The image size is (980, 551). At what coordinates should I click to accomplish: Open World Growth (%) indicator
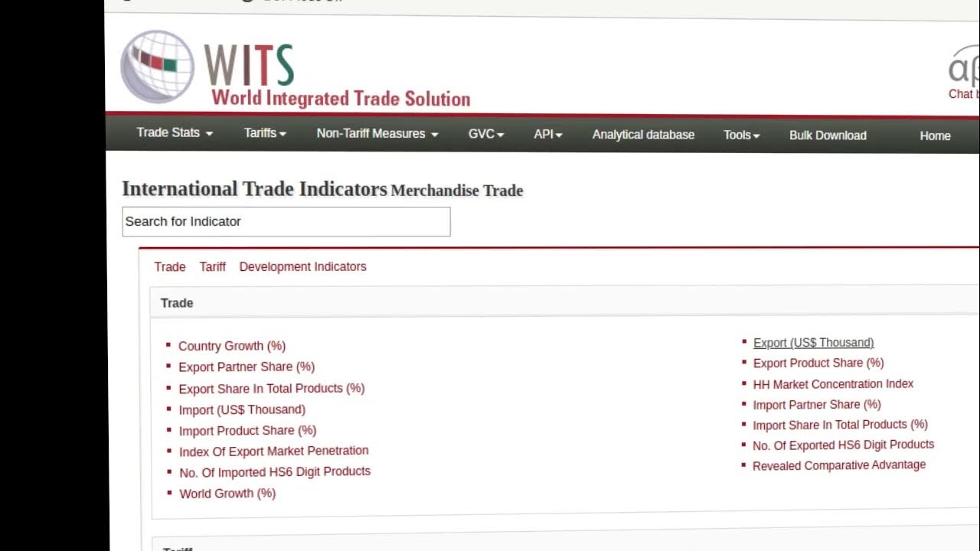coord(227,494)
